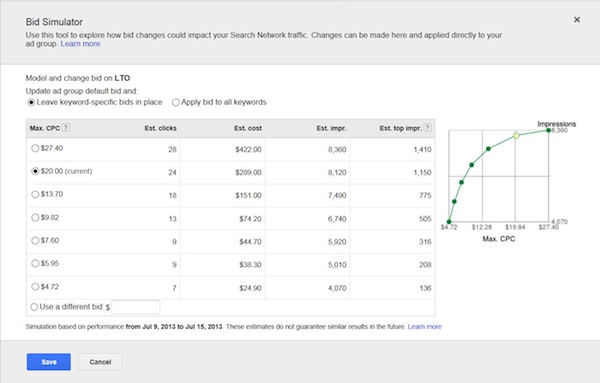
Task: Select the Use a different bid option
Action: click(x=34, y=307)
